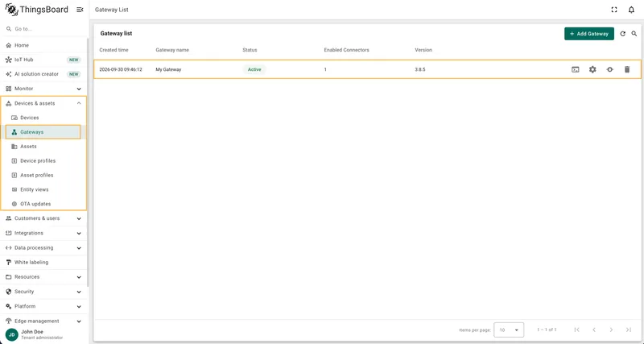
Task: Click the ThingsBoard logo
Action: (x=36, y=10)
